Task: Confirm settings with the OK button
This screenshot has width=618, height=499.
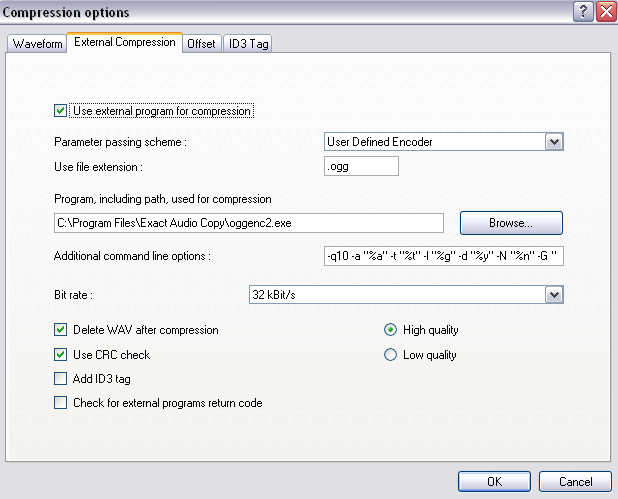Action: pos(494,482)
